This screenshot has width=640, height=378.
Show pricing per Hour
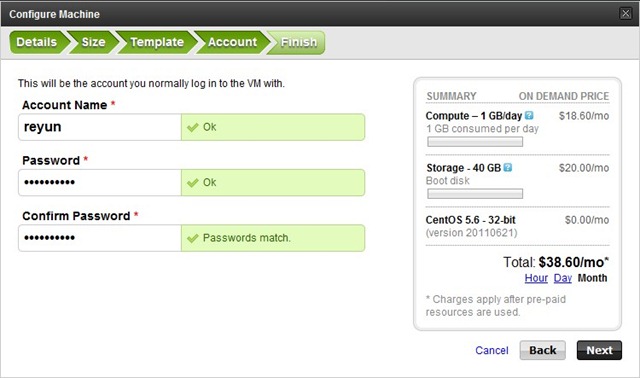(536, 278)
